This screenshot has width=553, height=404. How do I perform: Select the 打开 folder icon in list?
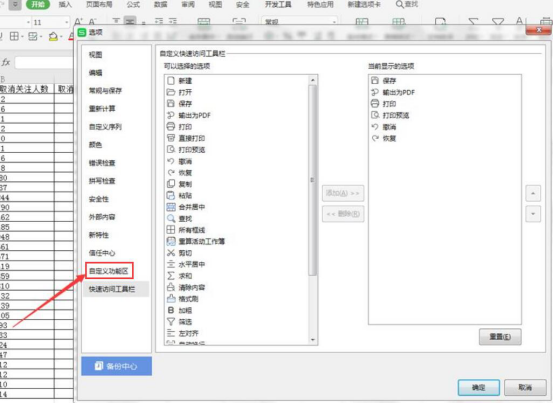pos(171,92)
